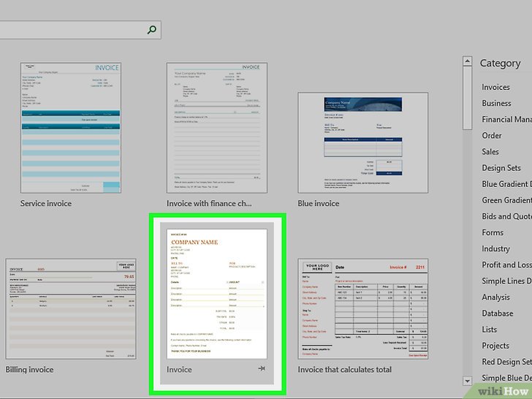Select the Order category

(492, 135)
